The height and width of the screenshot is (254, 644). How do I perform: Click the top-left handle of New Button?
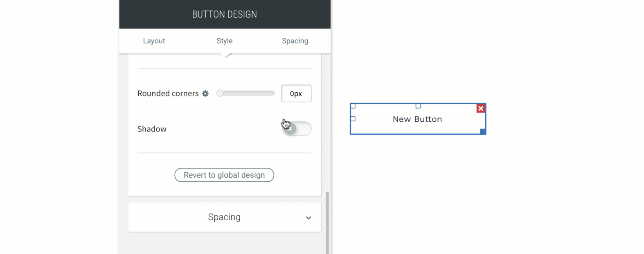pos(353,106)
